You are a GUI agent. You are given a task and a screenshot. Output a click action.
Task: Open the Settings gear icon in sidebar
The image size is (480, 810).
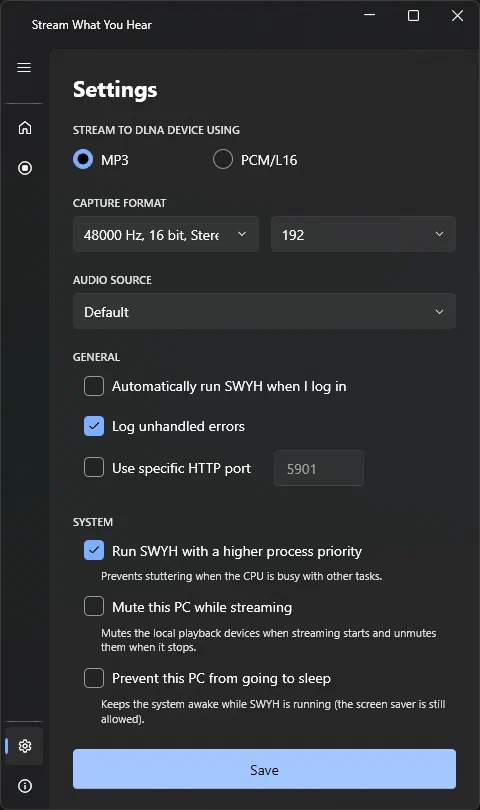25,746
